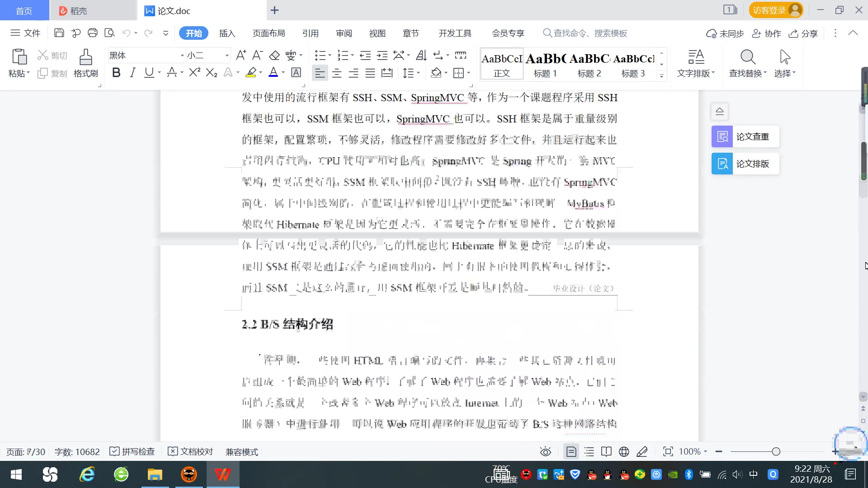Viewport: 868px width, 488px height.
Task: Click the 论文查重 plagiarism check icon
Action: (x=722, y=136)
